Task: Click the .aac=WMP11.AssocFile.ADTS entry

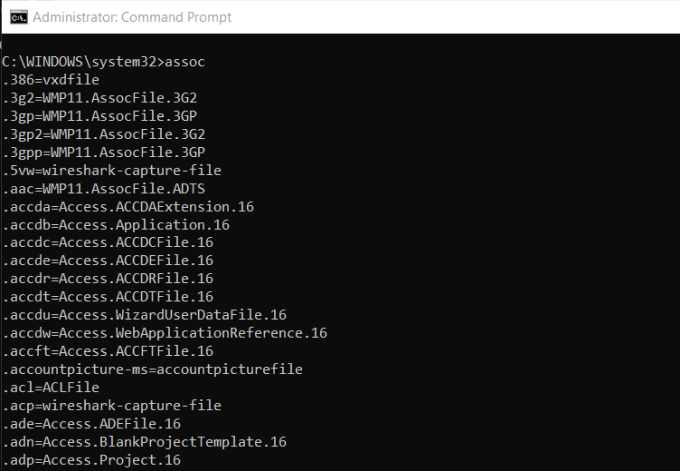Action: tap(107, 188)
